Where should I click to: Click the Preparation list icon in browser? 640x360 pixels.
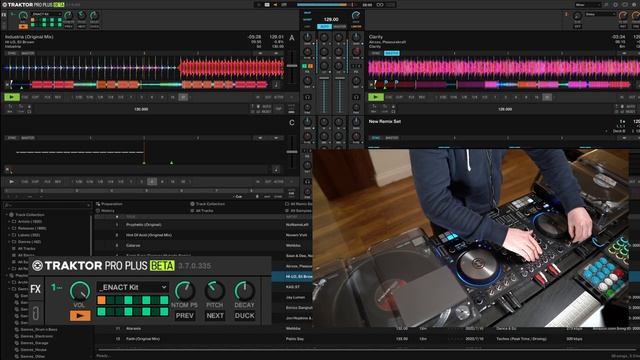click(x=98, y=204)
